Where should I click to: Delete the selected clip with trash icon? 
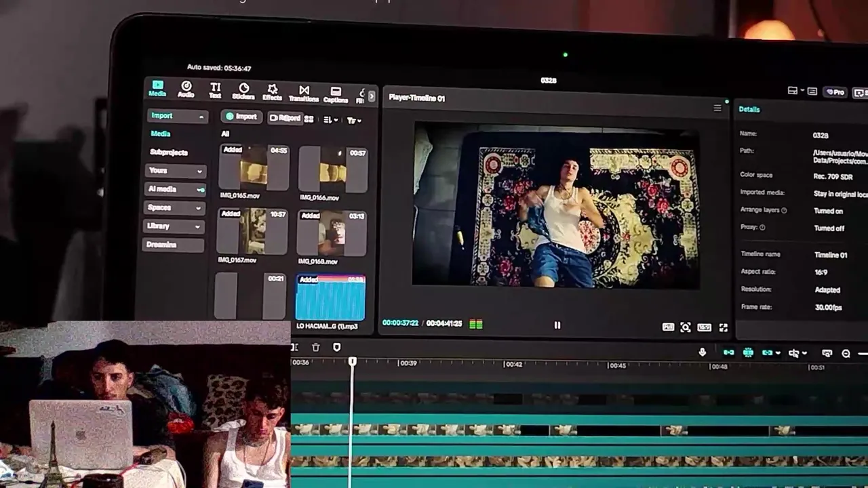tap(315, 347)
